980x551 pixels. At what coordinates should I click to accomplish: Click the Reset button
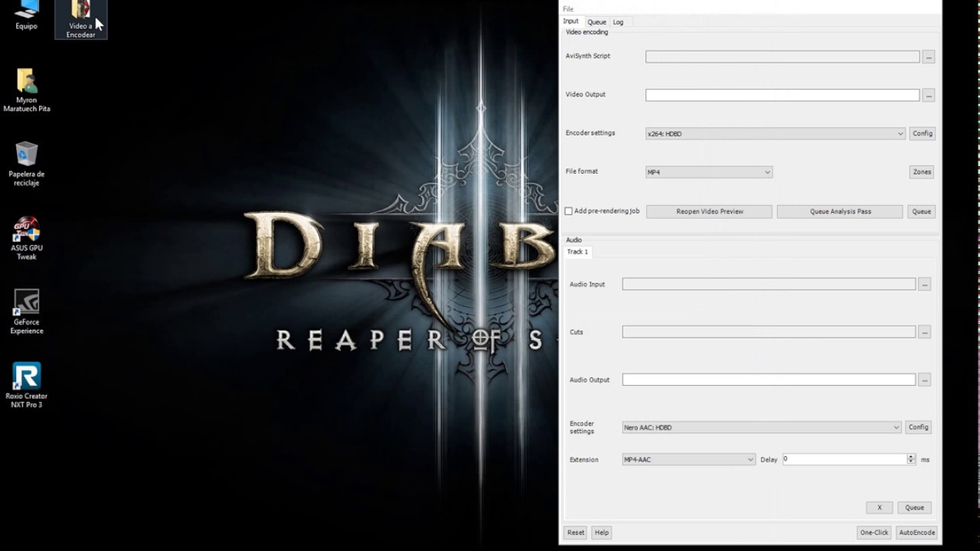576,533
